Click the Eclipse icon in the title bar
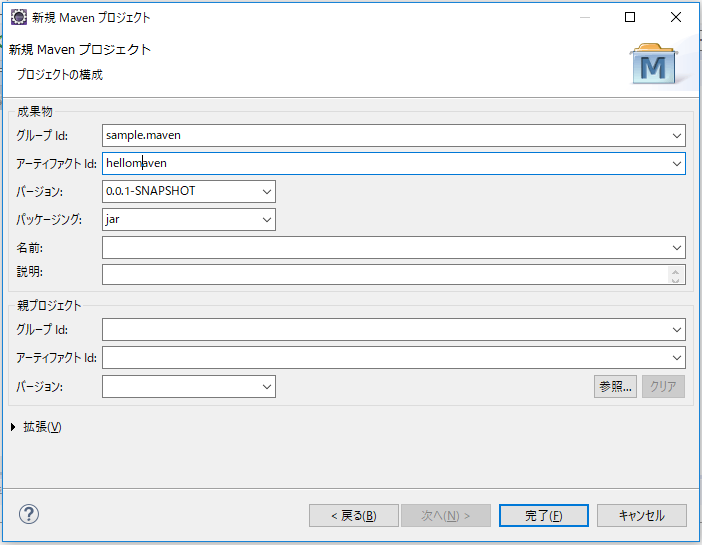702x545 pixels. pos(18,17)
